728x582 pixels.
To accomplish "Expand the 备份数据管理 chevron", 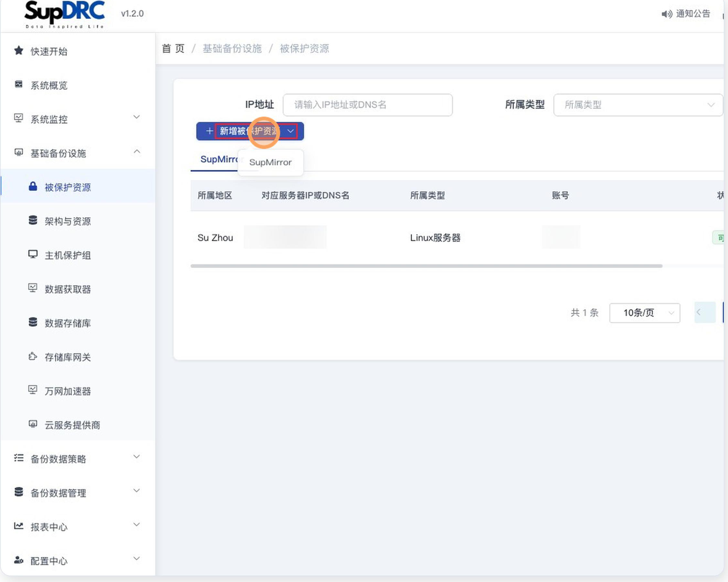I will tap(136, 491).
